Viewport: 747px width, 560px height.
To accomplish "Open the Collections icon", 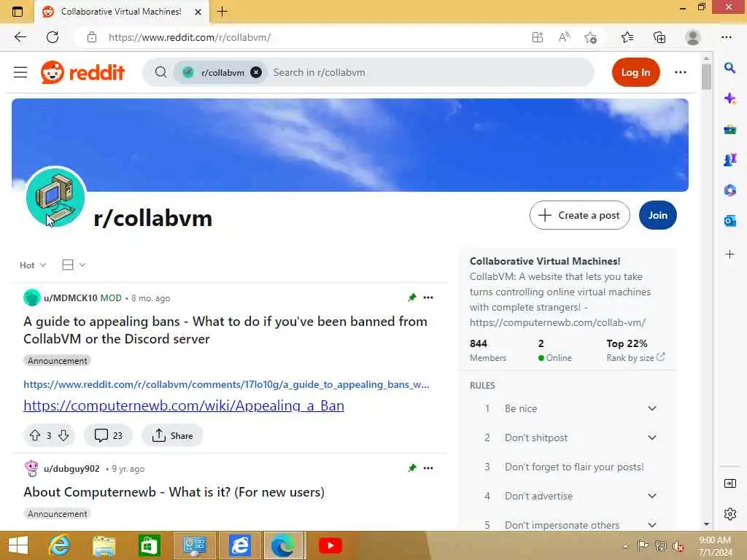I will [659, 37].
